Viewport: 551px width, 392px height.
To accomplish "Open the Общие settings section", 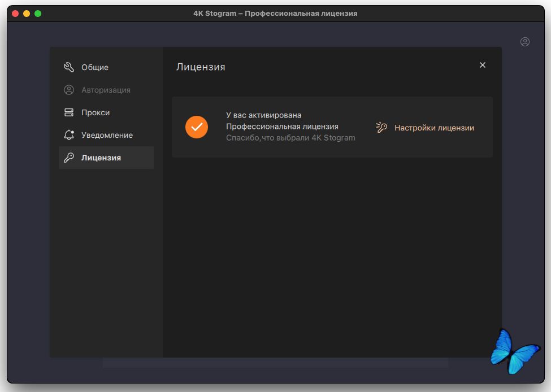I will point(106,67).
